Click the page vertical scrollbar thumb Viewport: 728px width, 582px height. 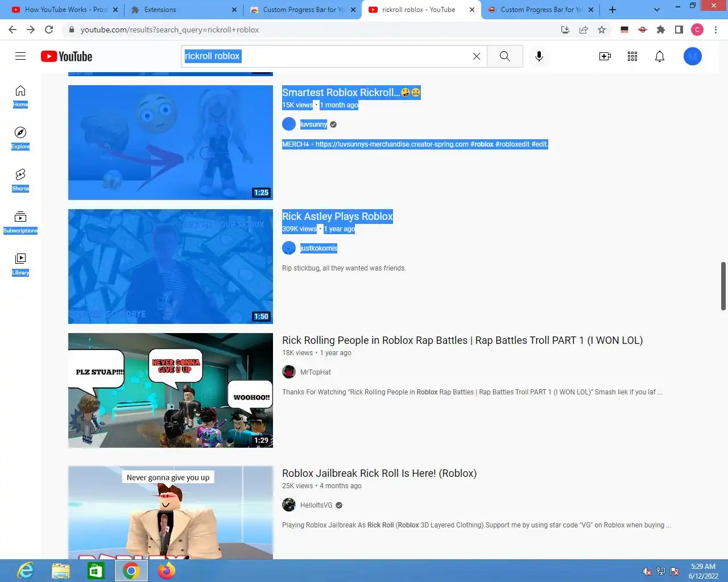tap(723, 286)
